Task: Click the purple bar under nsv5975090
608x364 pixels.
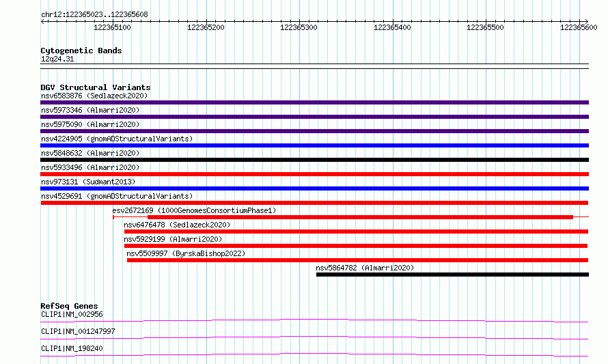Action: [x=314, y=131]
